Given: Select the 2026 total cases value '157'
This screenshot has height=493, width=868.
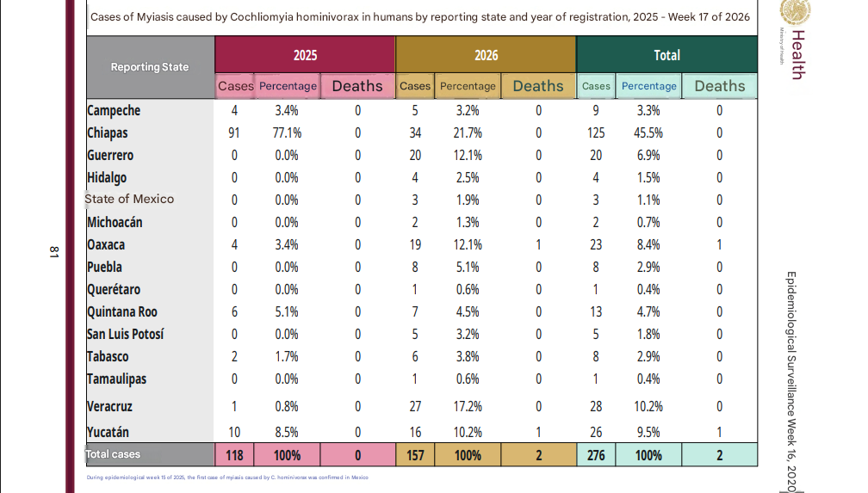Looking at the screenshot, I should (415, 455).
